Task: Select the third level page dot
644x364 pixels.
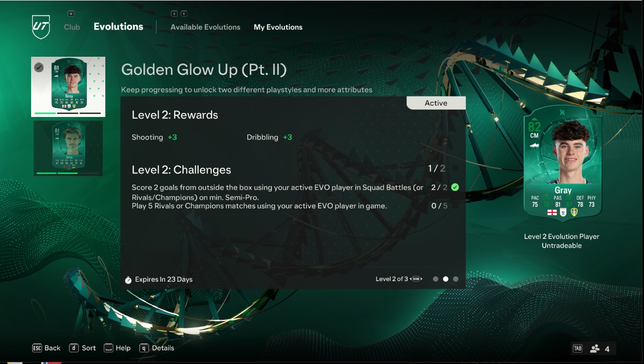Action: point(455,279)
